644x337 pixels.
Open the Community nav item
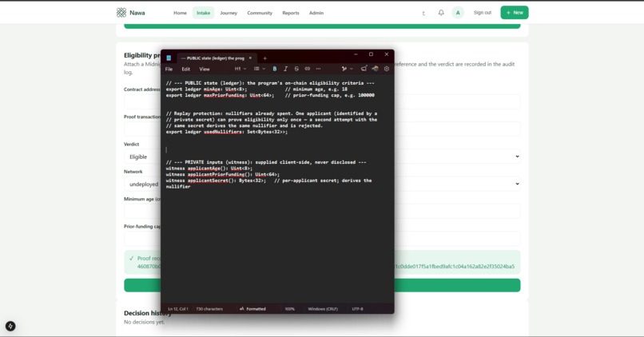[x=260, y=13]
